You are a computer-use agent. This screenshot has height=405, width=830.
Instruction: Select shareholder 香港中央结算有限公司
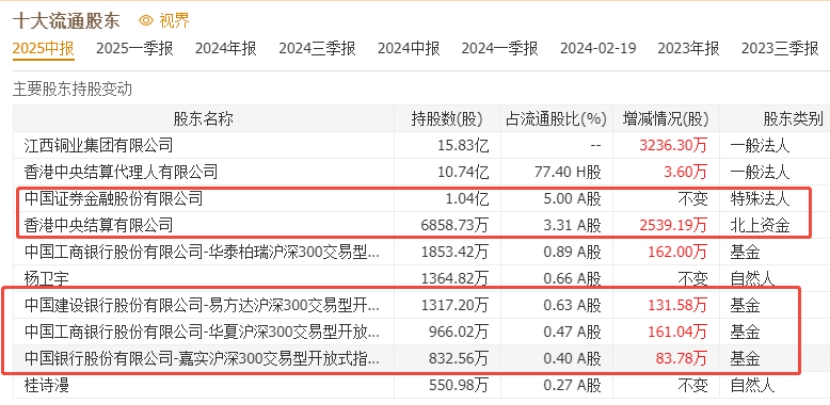[x=98, y=226]
